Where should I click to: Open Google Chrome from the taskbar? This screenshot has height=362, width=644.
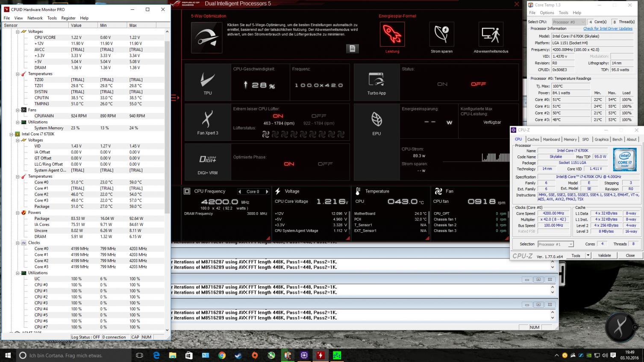click(222, 355)
